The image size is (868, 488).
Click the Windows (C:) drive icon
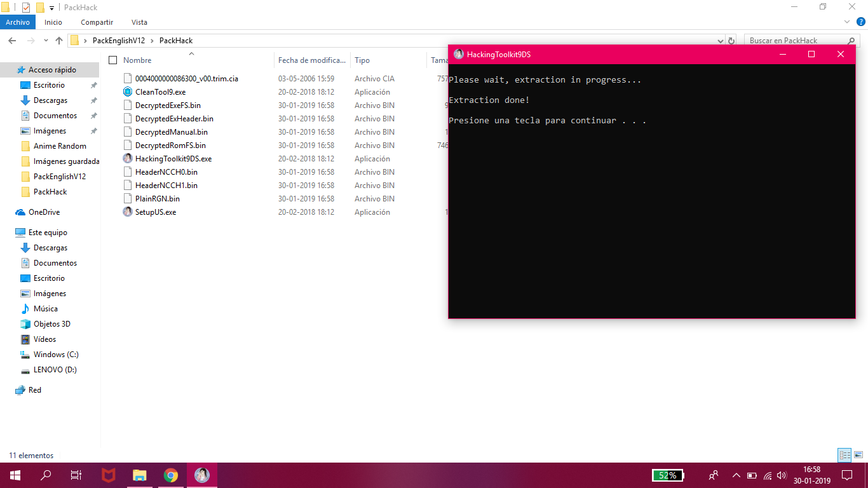(25, 355)
